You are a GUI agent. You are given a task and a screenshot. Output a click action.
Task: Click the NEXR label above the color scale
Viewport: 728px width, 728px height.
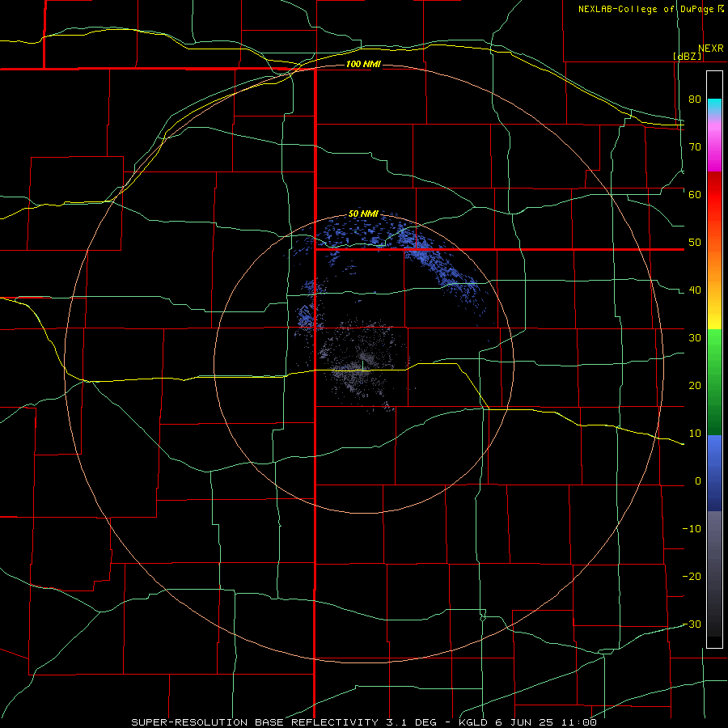pyautogui.click(x=711, y=49)
